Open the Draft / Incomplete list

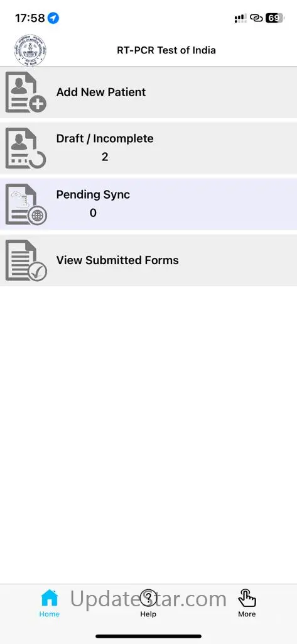coord(148,148)
